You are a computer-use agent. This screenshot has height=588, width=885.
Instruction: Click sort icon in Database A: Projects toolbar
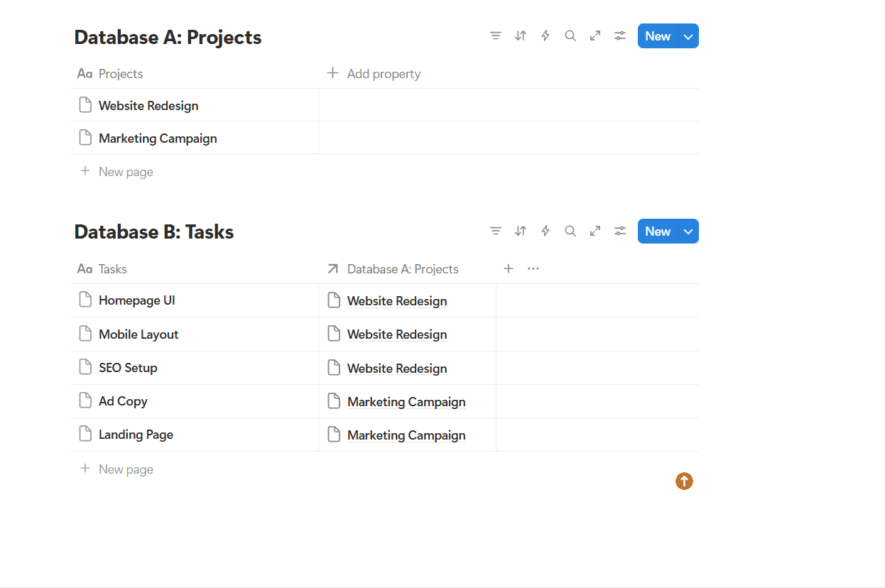tap(521, 36)
